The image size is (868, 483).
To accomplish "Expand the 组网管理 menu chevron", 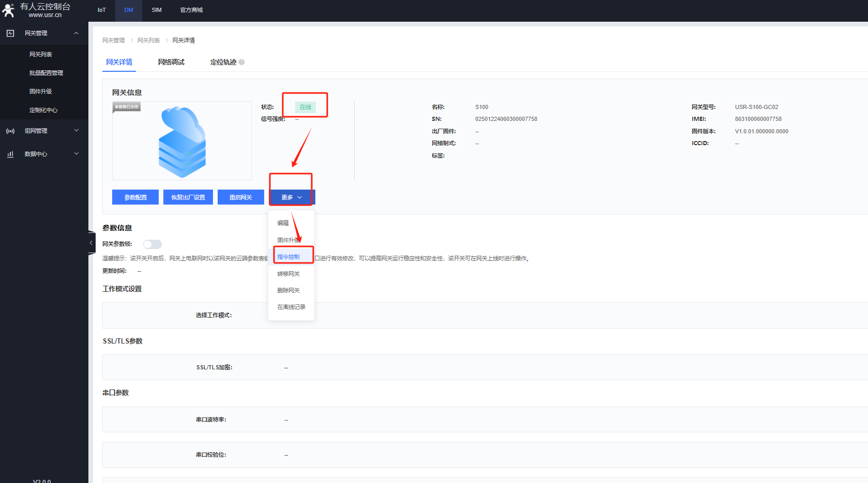I will point(77,131).
